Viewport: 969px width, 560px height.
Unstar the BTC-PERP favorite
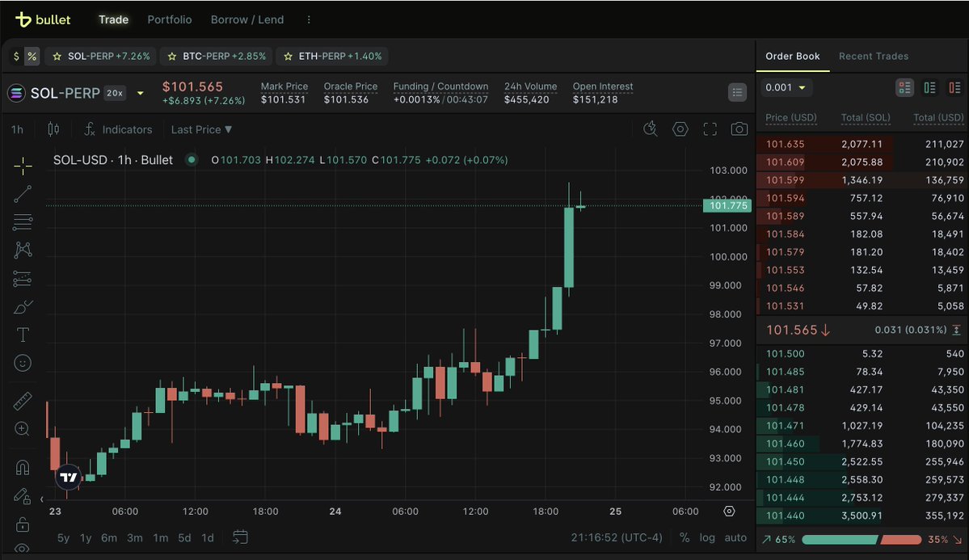click(x=172, y=57)
